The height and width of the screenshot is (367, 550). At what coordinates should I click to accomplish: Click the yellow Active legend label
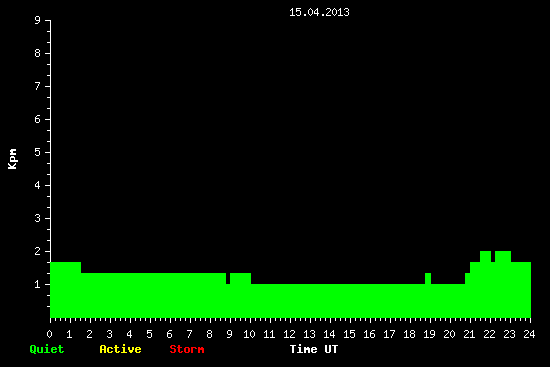tap(120, 349)
